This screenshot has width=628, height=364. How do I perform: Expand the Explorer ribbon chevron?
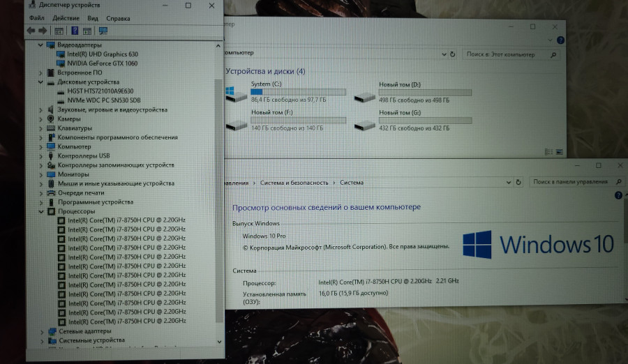[x=550, y=40]
